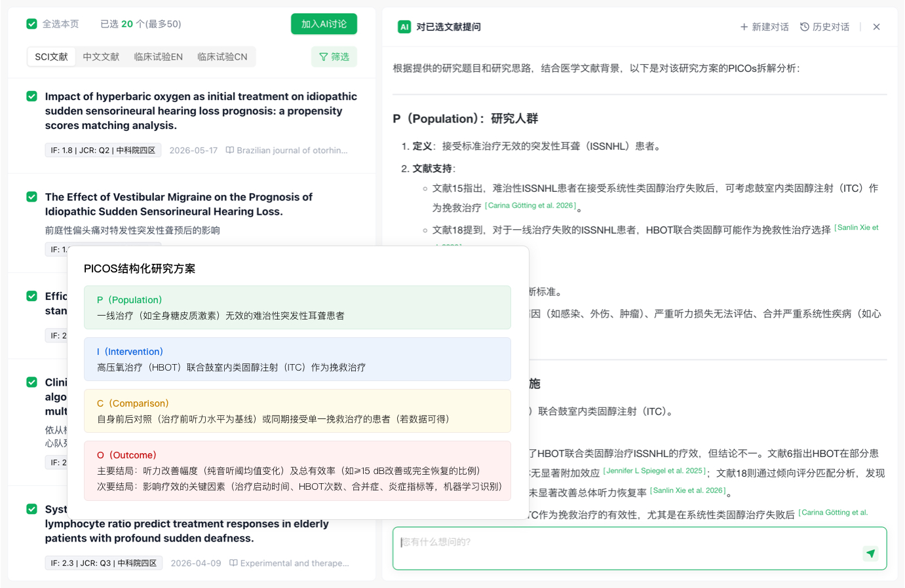
Task: Click the 前庭性偏头痛 Chinese translation subtitle
Action: tap(132, 230)
